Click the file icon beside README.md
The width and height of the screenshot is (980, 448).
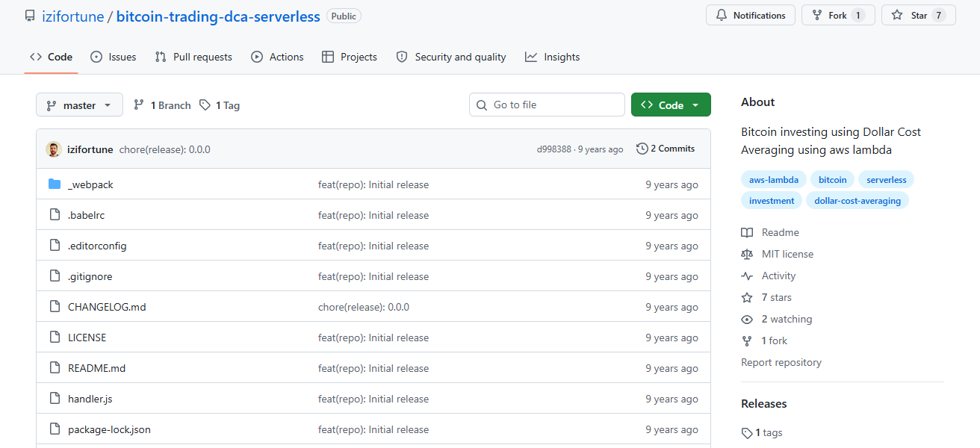coord(55,368)
